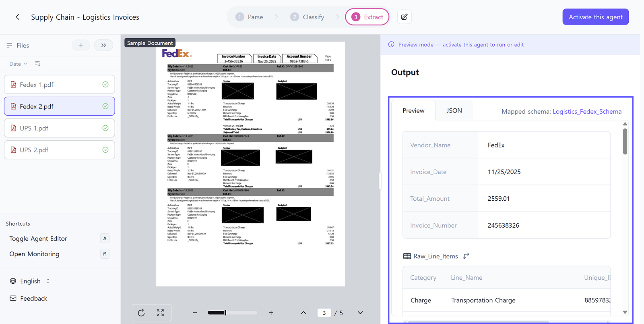Click Activate this agent button

596,17
